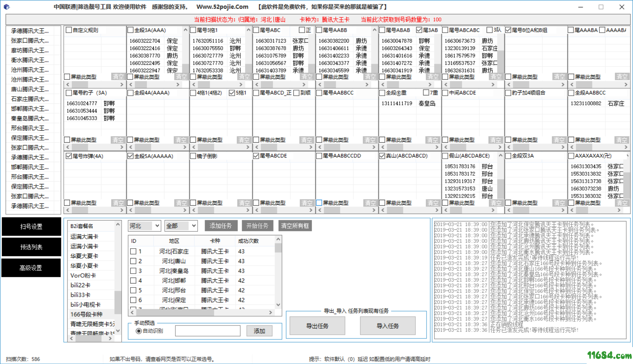This screenshot has height=364, width=633.
Task: Tick the 中间ABCDE checkbox
Action: point(445,93)
